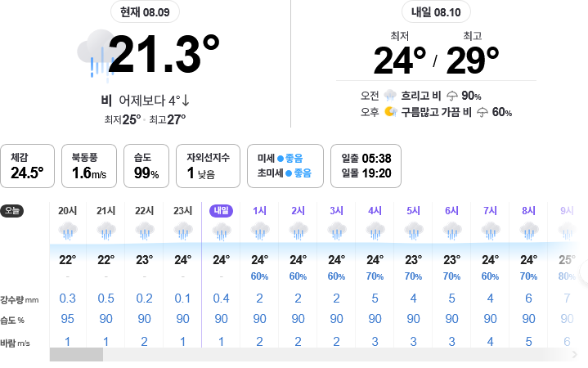
Task: Click the horizontal scrollbar thumb under forecast
Action: (x=77, y=354)
